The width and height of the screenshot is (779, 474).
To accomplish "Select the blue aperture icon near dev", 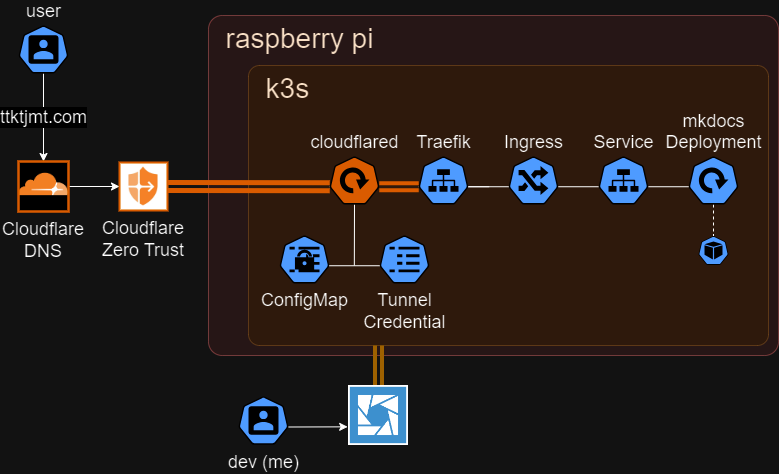I will coord(378,415).
